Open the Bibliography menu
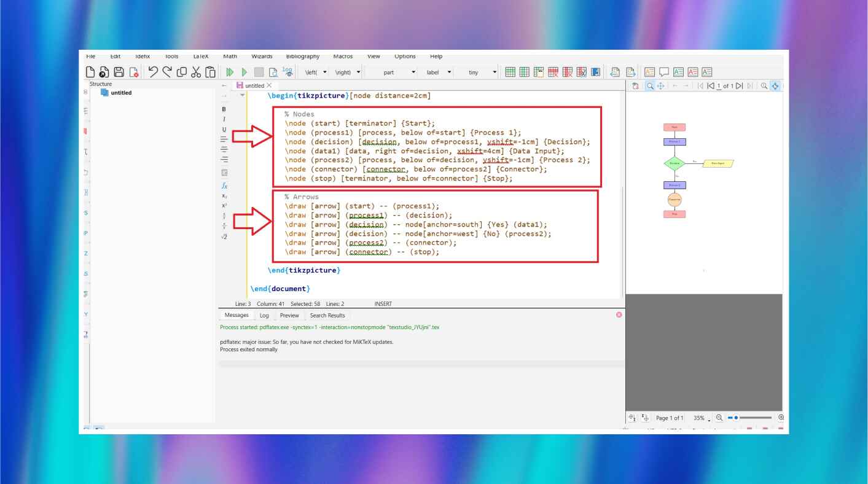868x484 pixels. [x=303, y=56]
